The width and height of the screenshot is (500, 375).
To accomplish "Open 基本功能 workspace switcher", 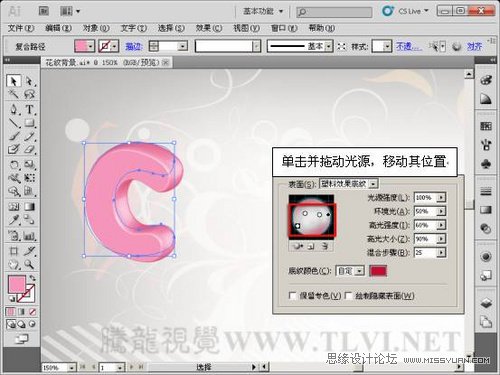I will (263, 11).
